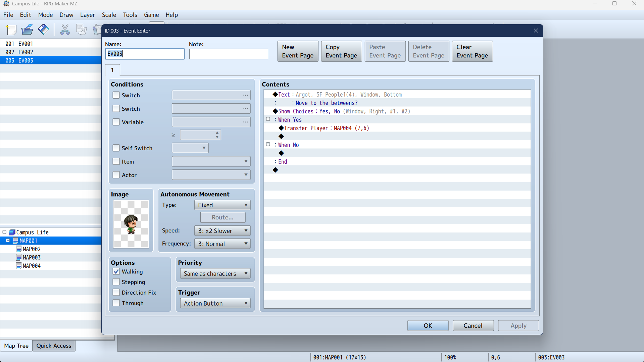Image resolution: width=644 pixels, height=362 pixels.
Task: Collapse the 'When No' branch
Action: pos(268,144)
